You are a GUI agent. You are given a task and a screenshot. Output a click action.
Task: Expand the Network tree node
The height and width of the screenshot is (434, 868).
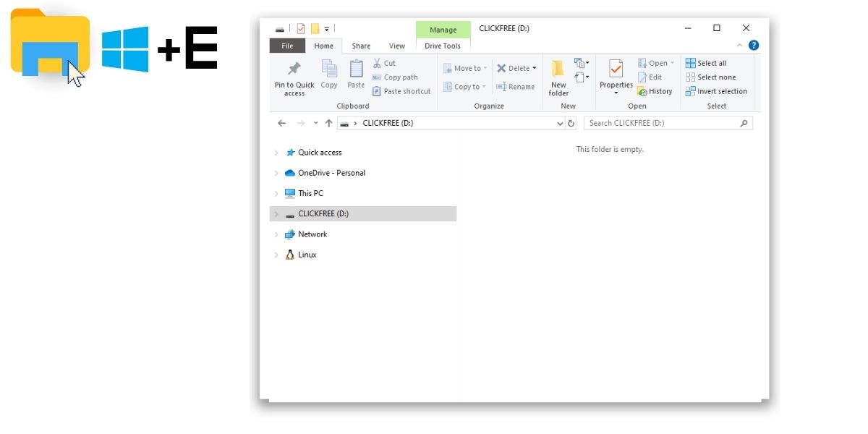(276, 234)
